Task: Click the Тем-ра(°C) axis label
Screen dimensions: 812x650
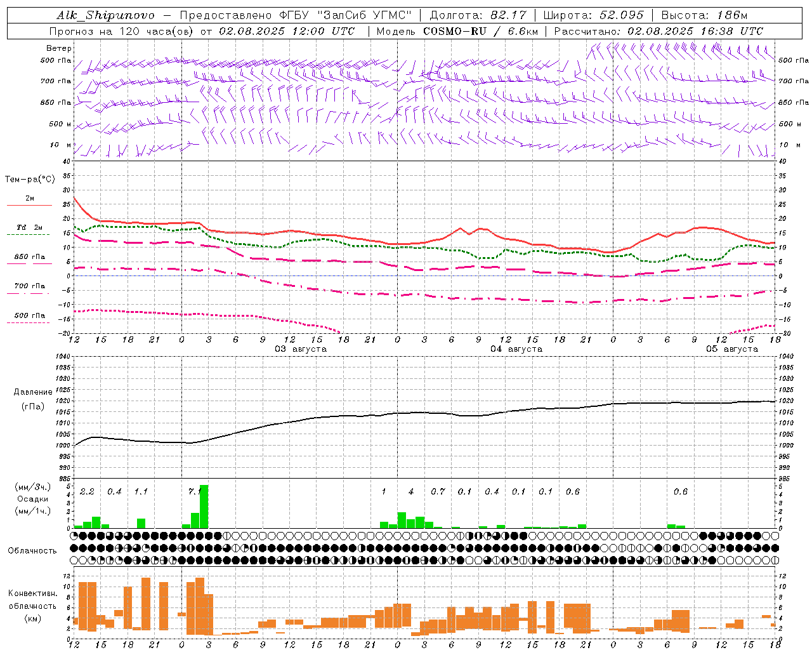Action: 29,180
